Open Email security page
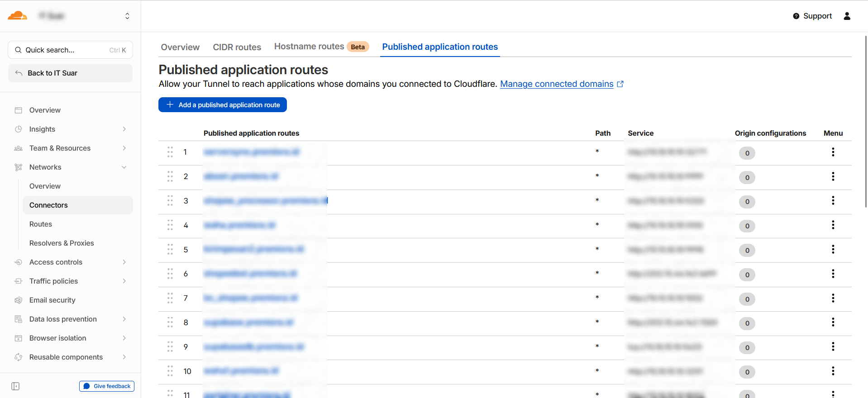 (52, 300)
